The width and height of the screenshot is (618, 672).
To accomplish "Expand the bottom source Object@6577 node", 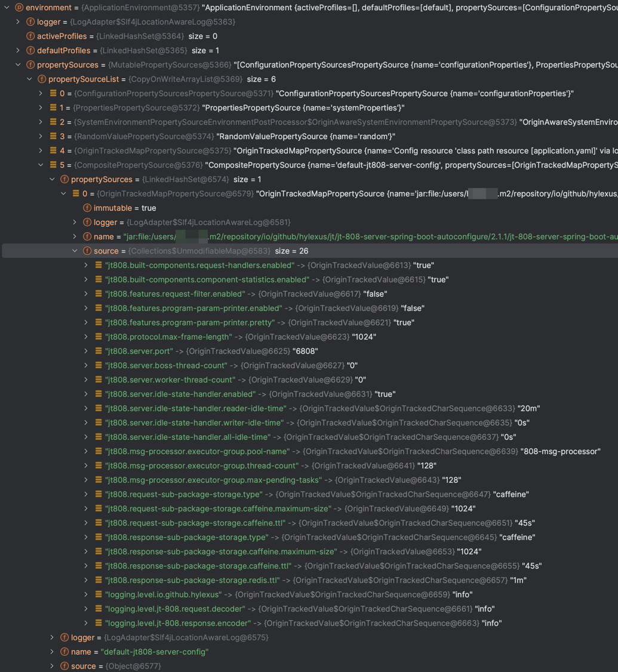I will pos(52,666).
